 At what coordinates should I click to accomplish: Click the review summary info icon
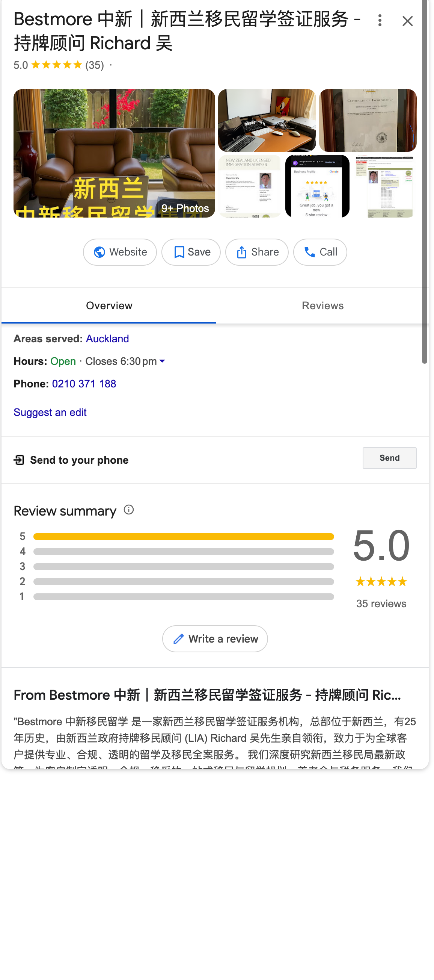129,510
